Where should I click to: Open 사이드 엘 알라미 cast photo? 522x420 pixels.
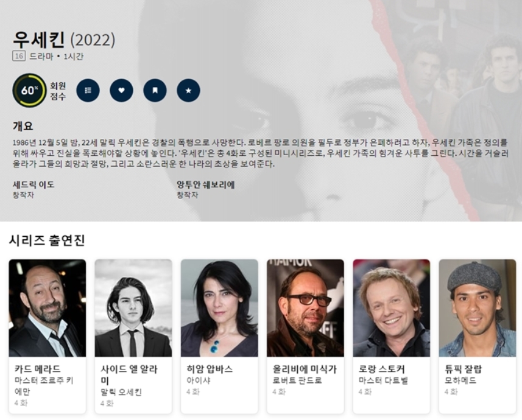pos(133,308)
